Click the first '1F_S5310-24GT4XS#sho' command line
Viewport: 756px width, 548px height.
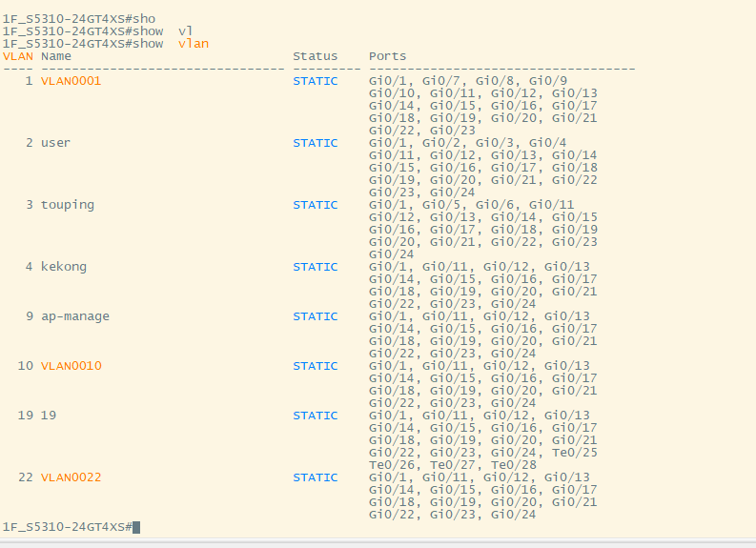click(x=79, y=19)
